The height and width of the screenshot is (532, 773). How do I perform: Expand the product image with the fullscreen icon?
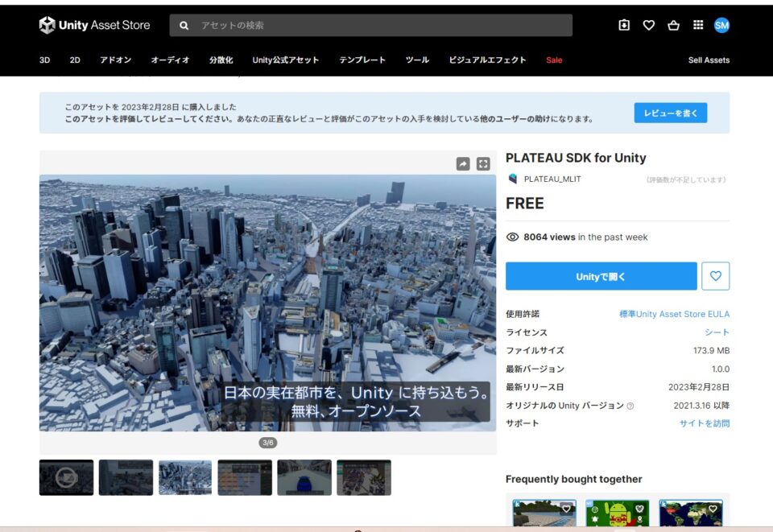[482, 163]
